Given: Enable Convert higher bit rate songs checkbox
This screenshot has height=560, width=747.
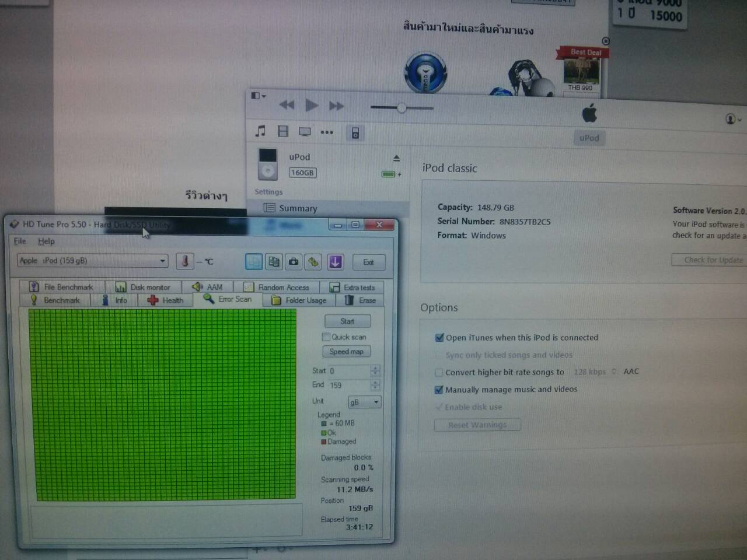Looking at the screenshot, I should 439,372.
